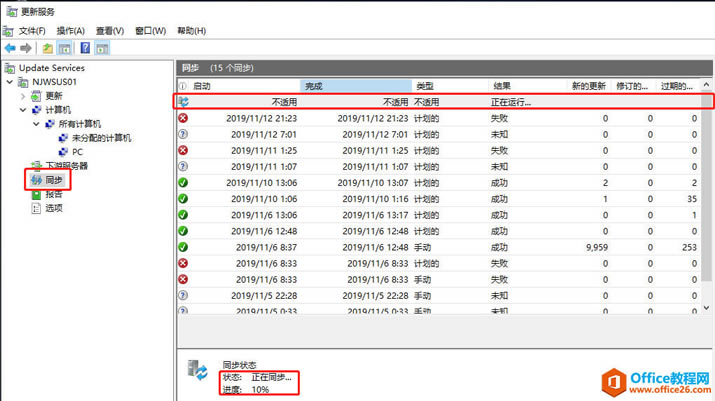Open the 查看(V) menu
The image size is (715, 401).
(110, 31)
